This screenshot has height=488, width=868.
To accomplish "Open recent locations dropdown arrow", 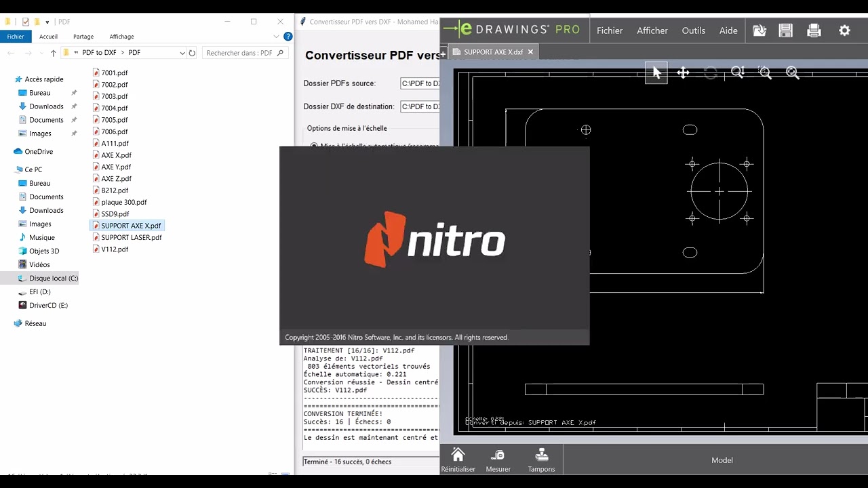I will [41, 53].
